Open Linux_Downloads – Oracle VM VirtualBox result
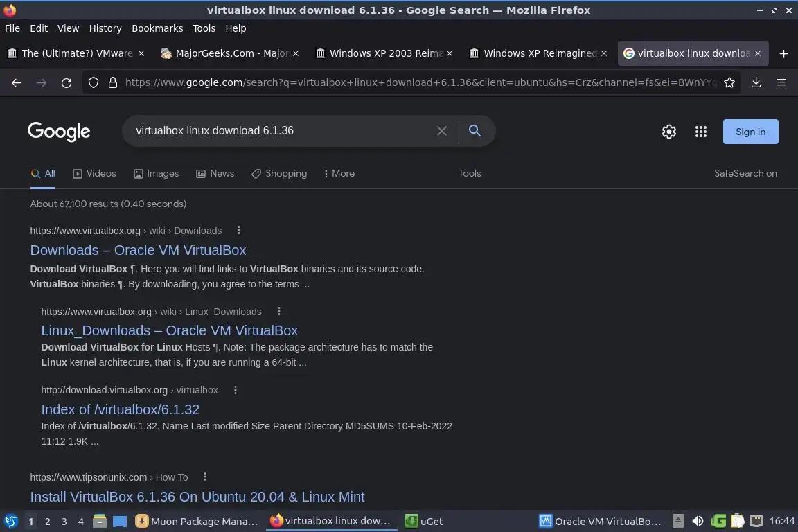This screenshot has height=532, width=798. pos(170,331)
